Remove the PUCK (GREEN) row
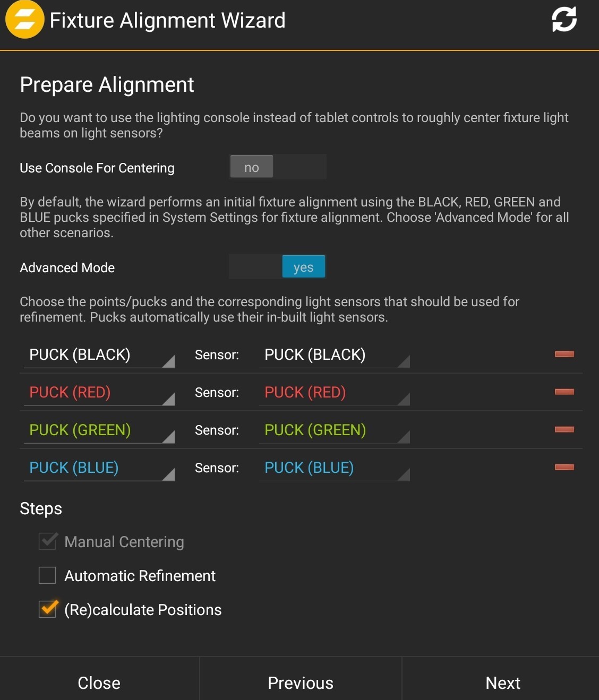 [564, 429]
